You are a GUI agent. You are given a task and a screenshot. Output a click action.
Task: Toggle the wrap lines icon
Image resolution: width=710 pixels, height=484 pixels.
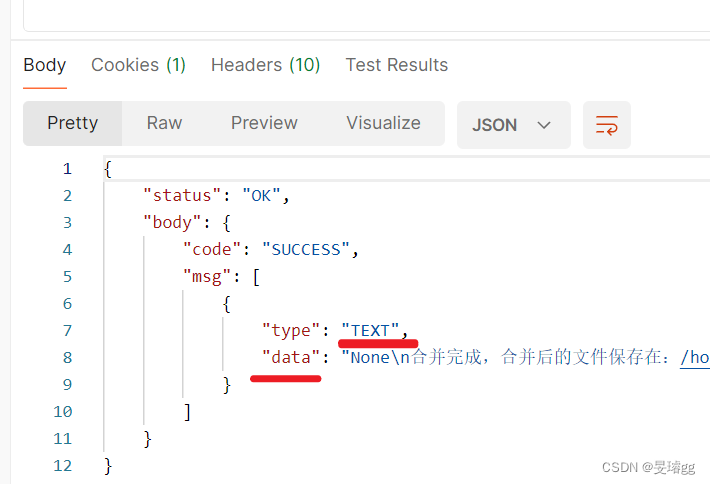click(x=607, y=125)
